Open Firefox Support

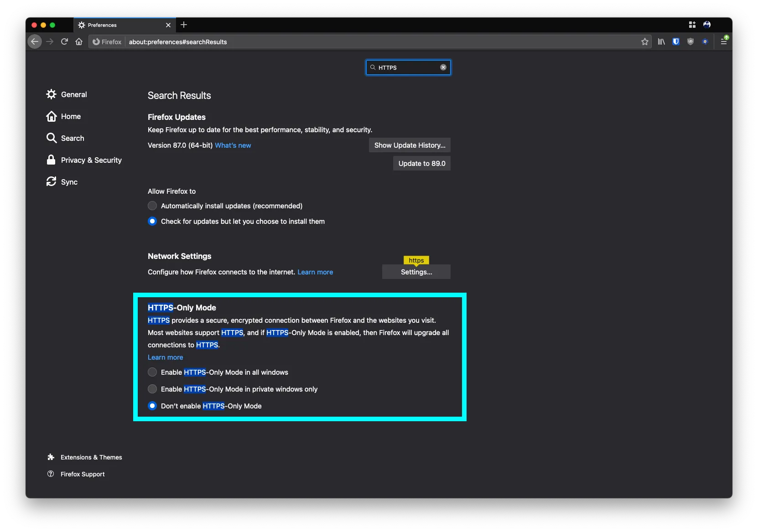76,474
